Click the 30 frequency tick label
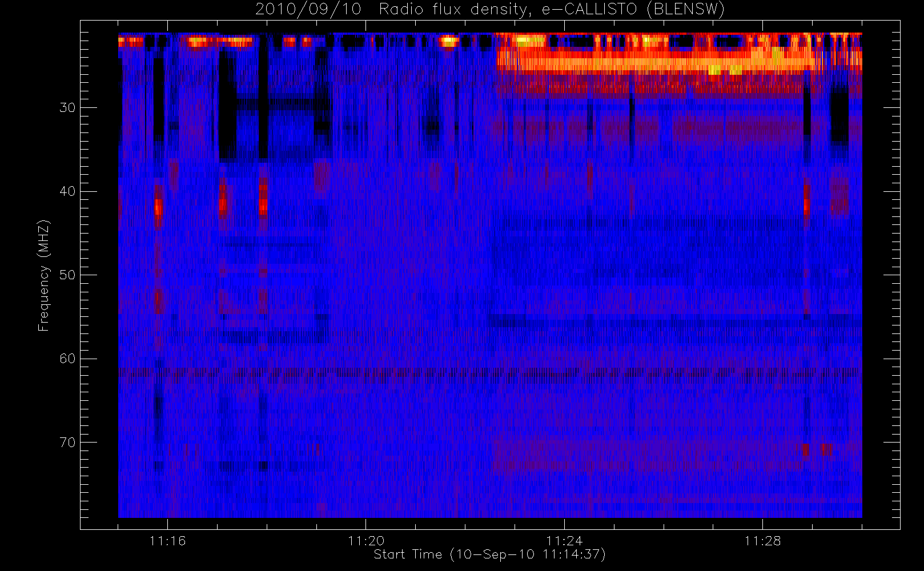This screenshot has width=924, height=571. point(67,108)
